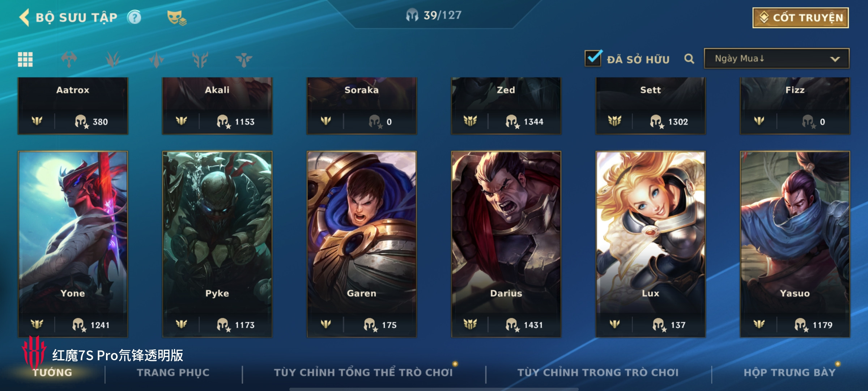Click the Cốt Truyện button
This screenshot has height=391, width=868.
point(801,18)
